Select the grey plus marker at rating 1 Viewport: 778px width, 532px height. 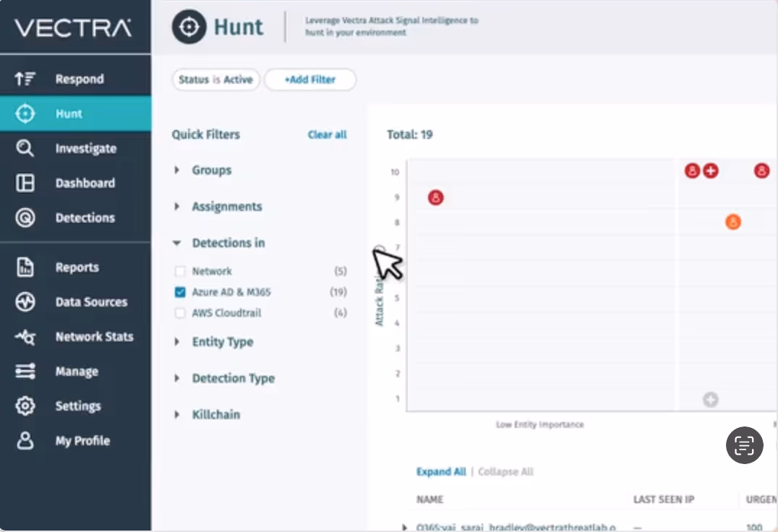(x=711, y=400)
